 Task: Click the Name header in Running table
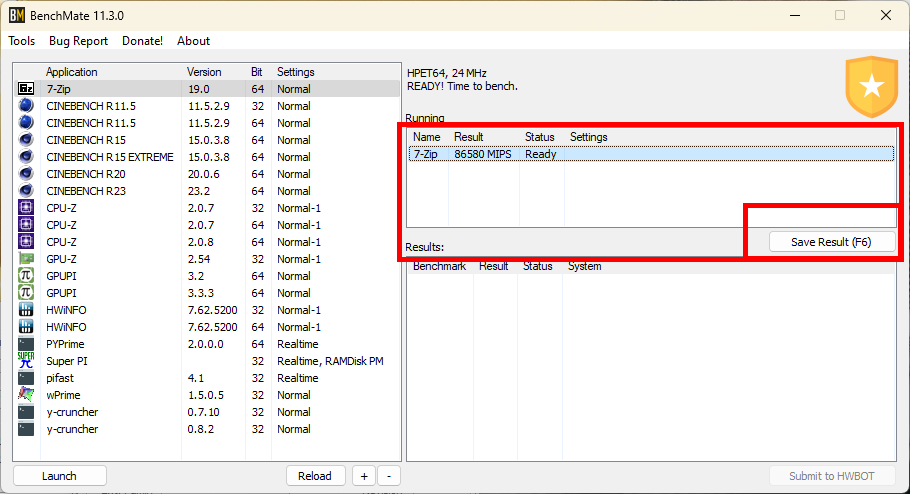pos(427,137)
